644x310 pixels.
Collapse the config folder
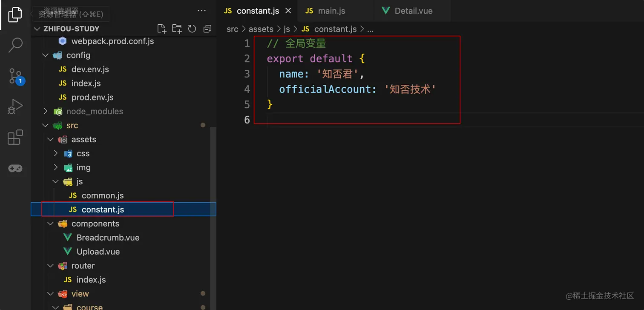[46, 55]
